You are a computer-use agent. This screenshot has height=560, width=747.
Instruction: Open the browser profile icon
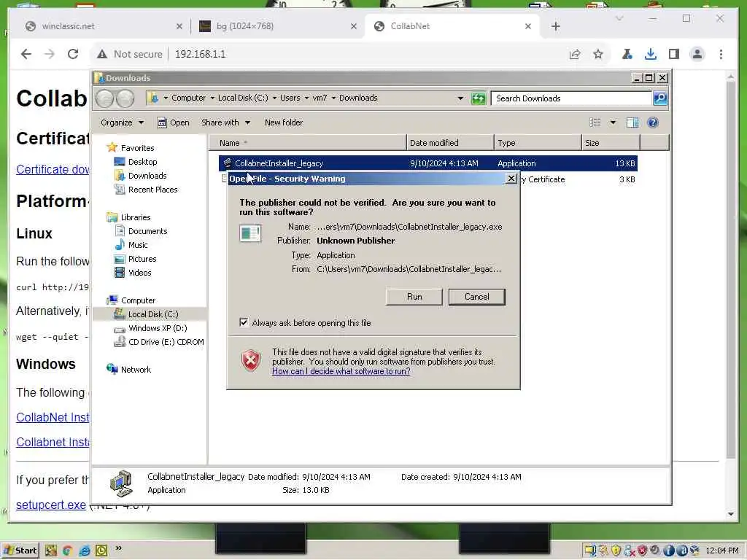697,54
